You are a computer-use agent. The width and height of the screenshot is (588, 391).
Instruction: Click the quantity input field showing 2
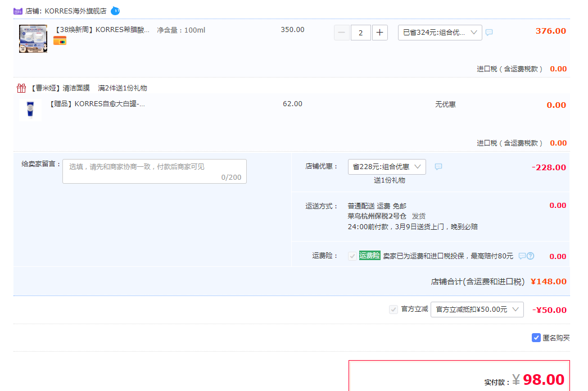coord(361,33)
